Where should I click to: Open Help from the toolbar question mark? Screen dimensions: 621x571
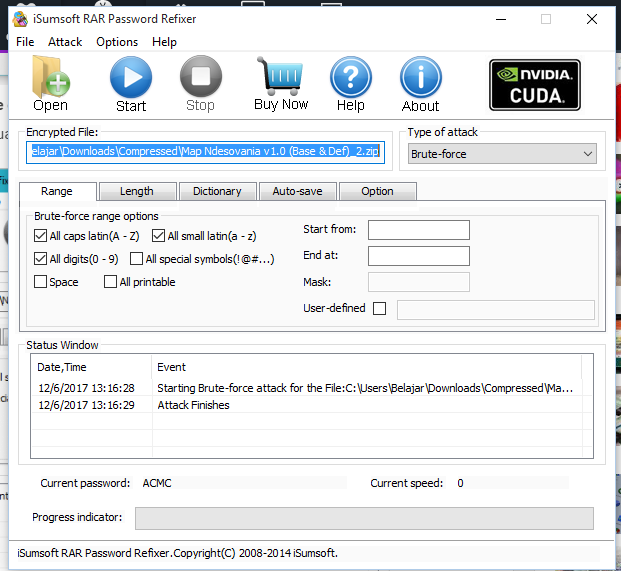click(x=351, y=84)
